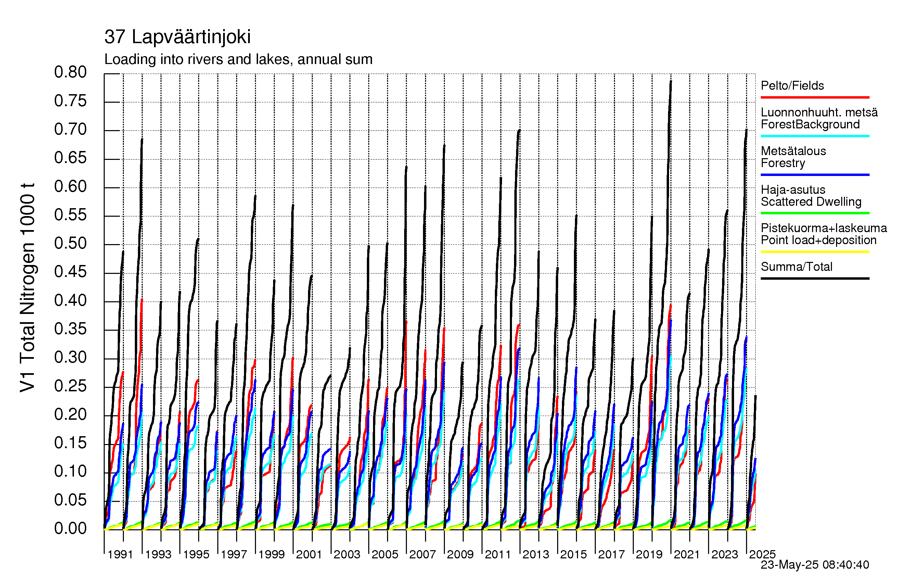The image size is (924, 582).
Task: Click the 'Summa/Total' legend label
Action: pyautogui.click(x=797, y=267)
